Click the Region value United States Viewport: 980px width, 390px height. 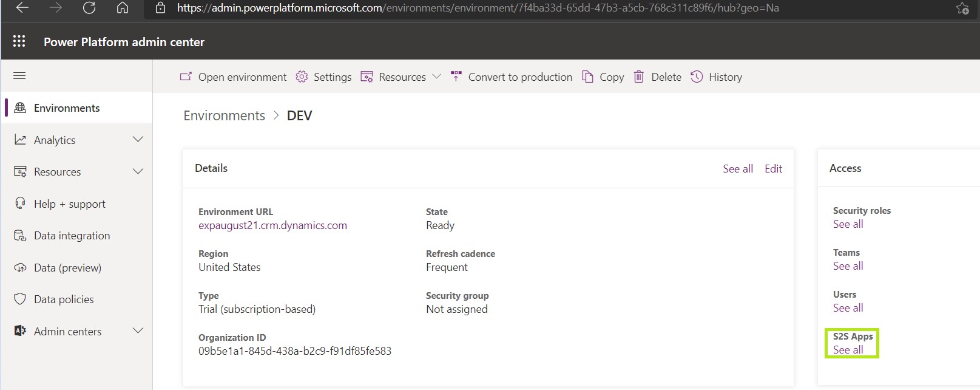click(x=229, y=267)
